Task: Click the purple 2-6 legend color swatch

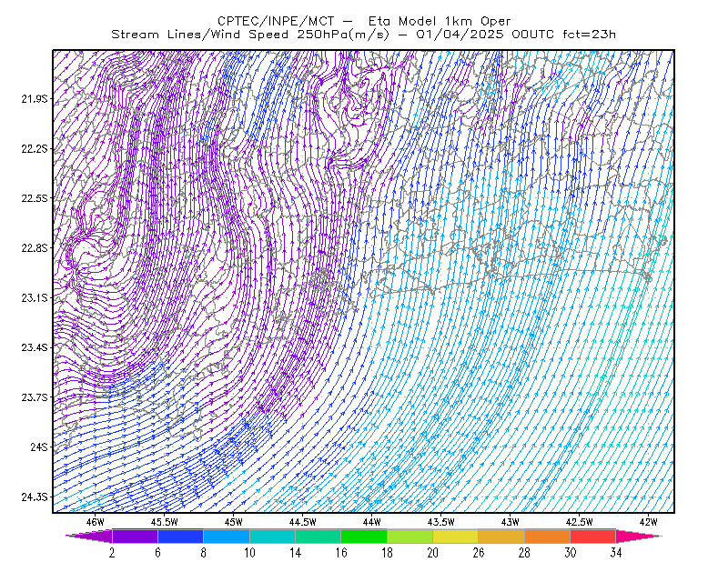Action: [x=135, y=536]
